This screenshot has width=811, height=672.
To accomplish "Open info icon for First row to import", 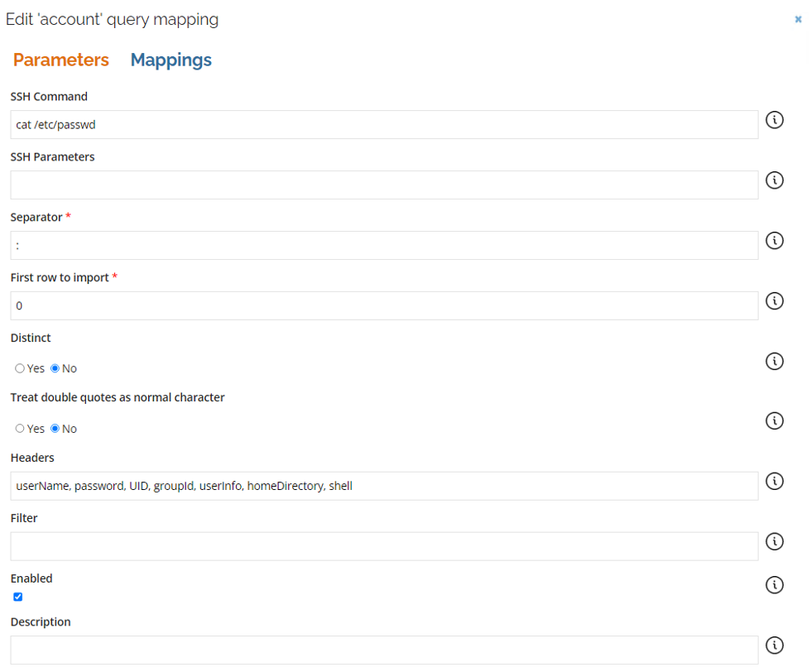I will (x=775, y=301).
